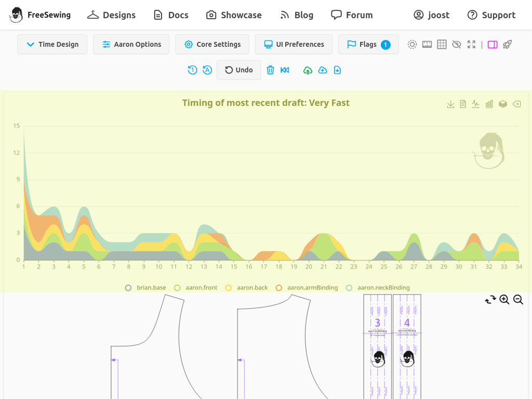Viewport: 532px width, 399px height.
Task: Open the Support page
Action: click(x=491, y=15)
